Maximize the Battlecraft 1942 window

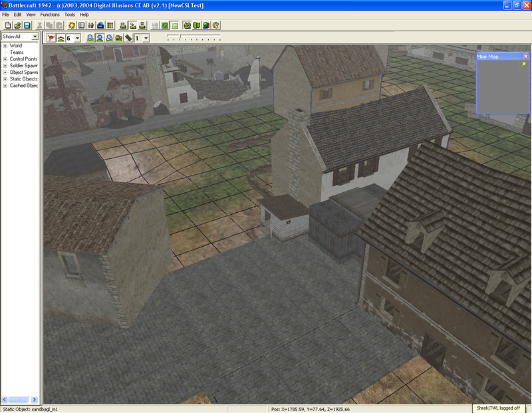(x=517, y=5)
